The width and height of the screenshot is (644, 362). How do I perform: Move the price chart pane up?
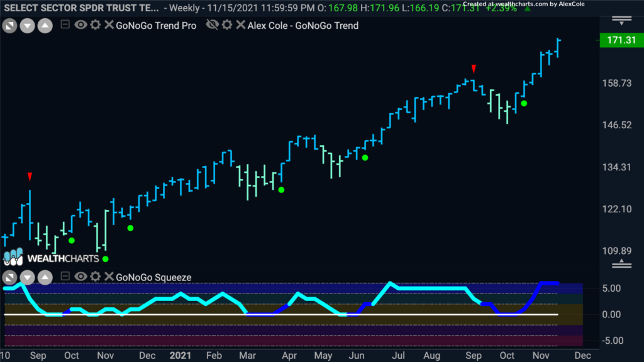[45, 26]
